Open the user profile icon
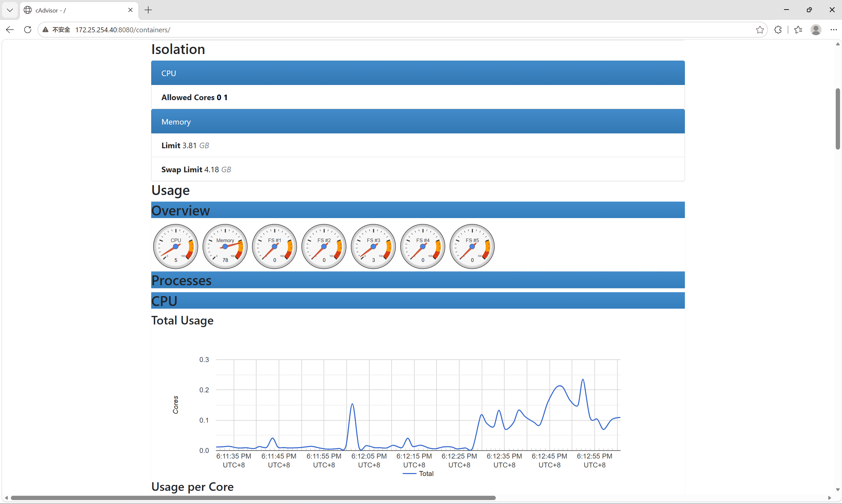The width and height of the screenshot is (842, 504). 816,30
